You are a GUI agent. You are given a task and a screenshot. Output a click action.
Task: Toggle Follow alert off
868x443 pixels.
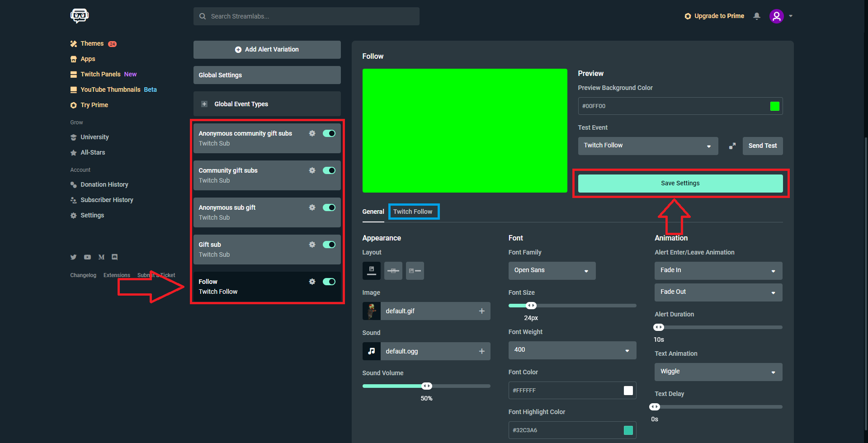pyautogui.click(x=329, y=282)
